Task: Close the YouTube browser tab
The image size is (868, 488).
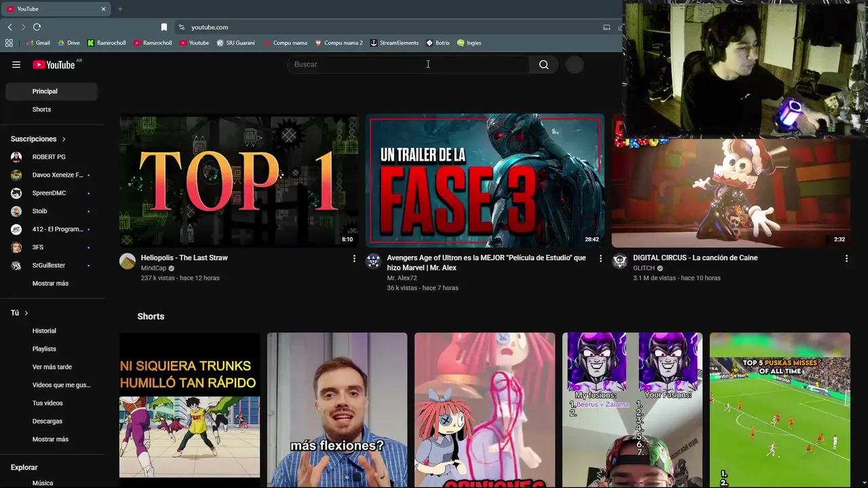Action: (x=104, y=9)
